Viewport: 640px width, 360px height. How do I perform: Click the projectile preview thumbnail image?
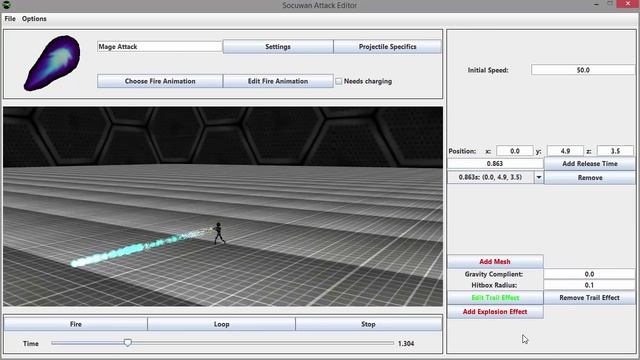pyautogui.click(x=52, y=63)
